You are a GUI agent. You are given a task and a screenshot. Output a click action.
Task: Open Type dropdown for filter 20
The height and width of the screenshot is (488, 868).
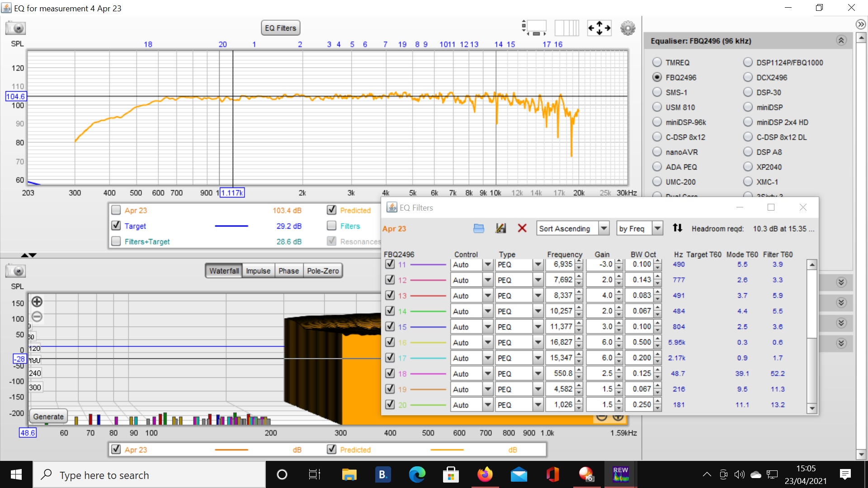538,405
